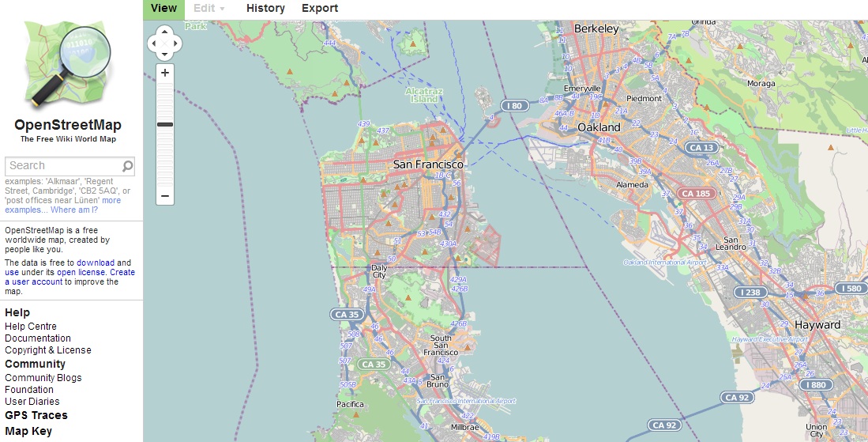Click the I 580 highway shield

(851, 288)
